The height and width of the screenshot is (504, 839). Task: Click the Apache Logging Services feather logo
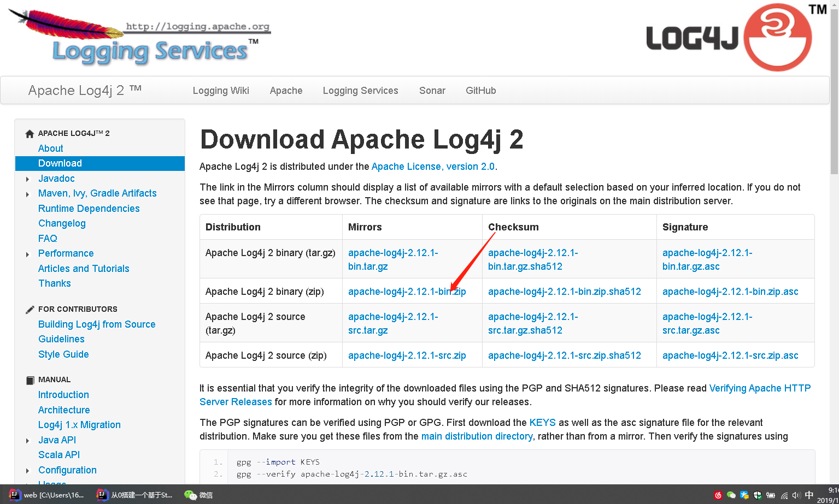[x=139, y=37]
